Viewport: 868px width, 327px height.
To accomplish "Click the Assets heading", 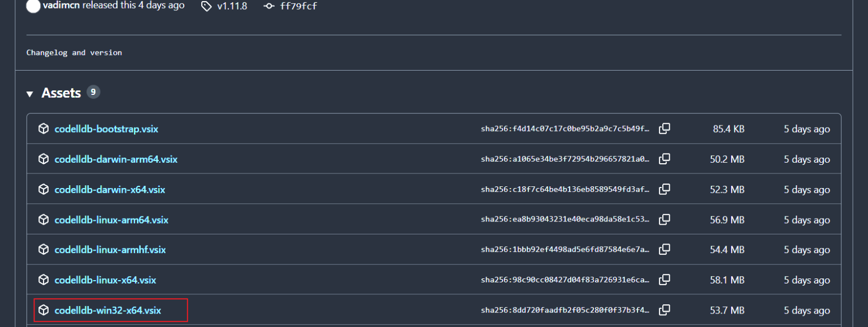I will [x=61, y=93].
